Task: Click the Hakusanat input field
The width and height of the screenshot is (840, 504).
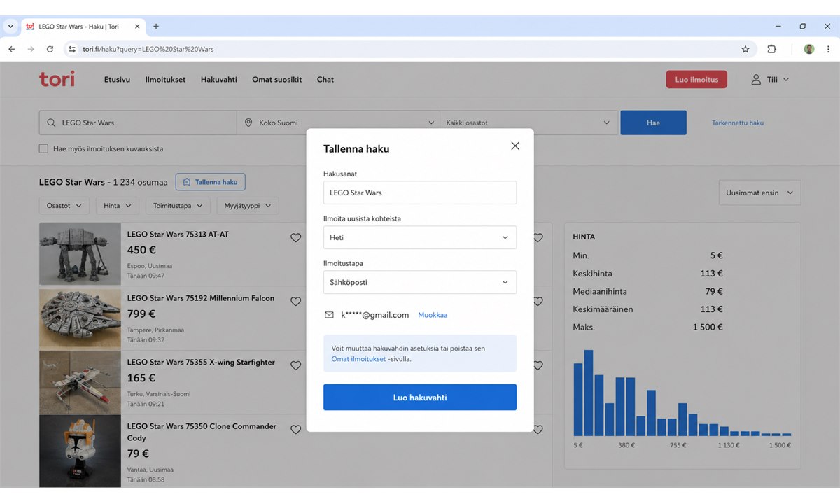Action: click(420, 192)
